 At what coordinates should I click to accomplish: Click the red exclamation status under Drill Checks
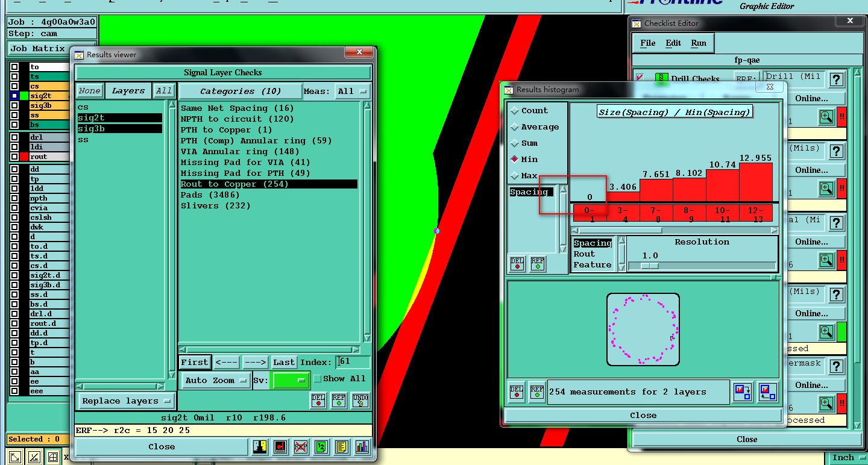coord(842,117)
